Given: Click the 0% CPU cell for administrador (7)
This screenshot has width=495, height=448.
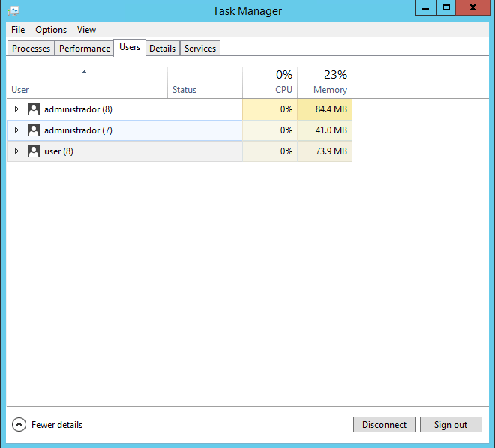Looking at the screenshot, I should click(x=270, y=130).
